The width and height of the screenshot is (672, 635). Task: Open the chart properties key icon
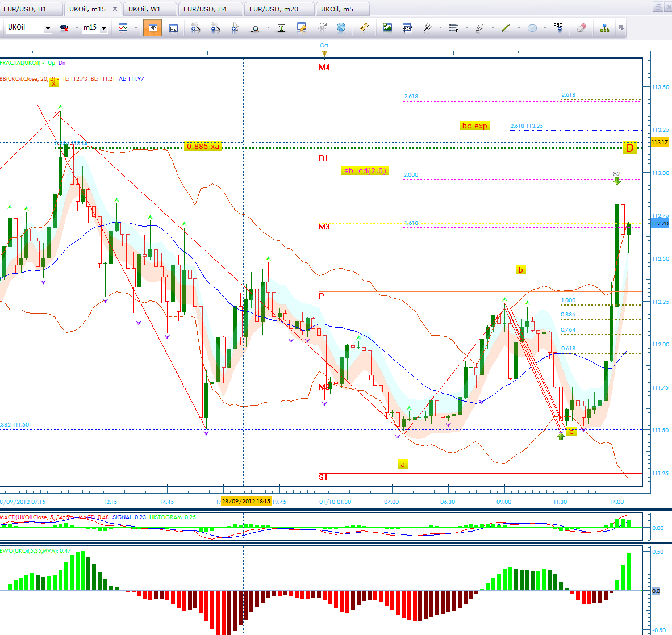[x=302, y=28]
